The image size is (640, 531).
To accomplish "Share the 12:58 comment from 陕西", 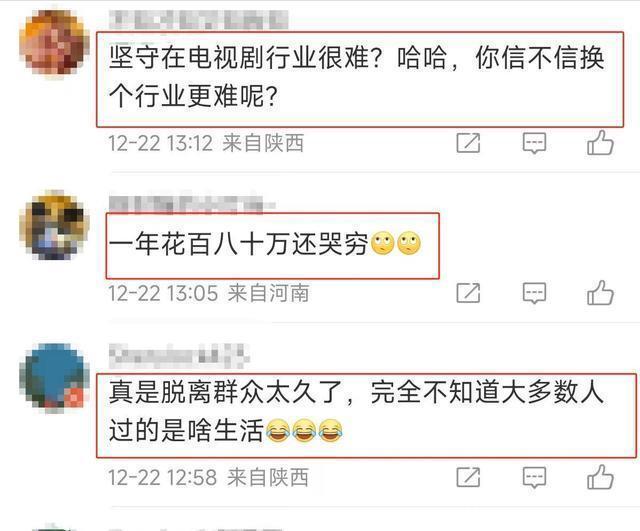I will (468, 477).
